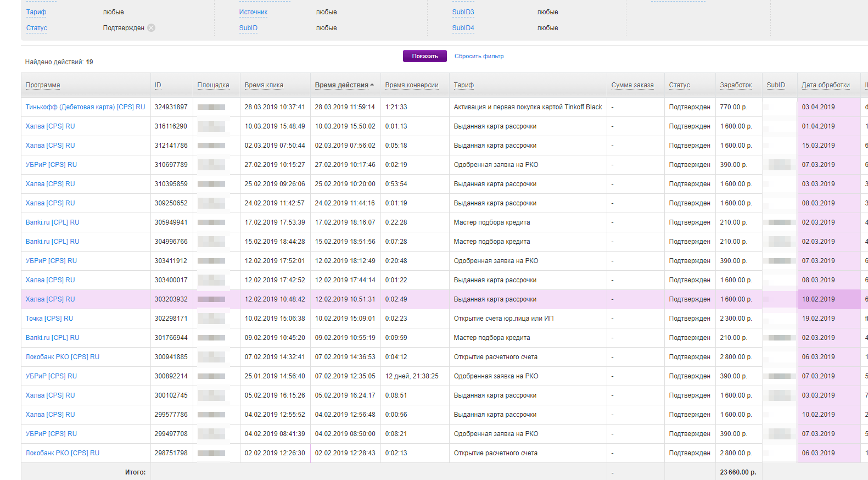This screenshot has width=868, height=480.
Task: Open the first Локобанк РКО program link
Action: [63, 357]
